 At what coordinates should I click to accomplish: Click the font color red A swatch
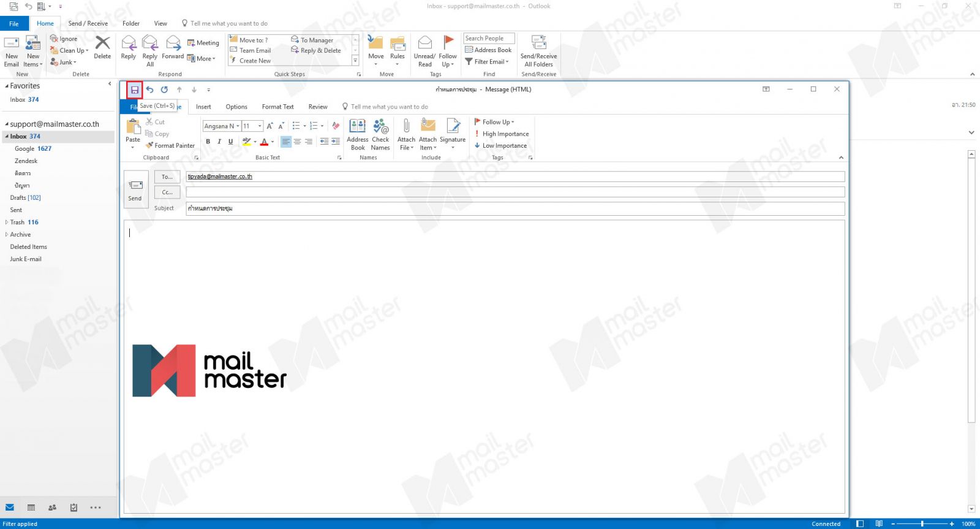pos(264,142)
